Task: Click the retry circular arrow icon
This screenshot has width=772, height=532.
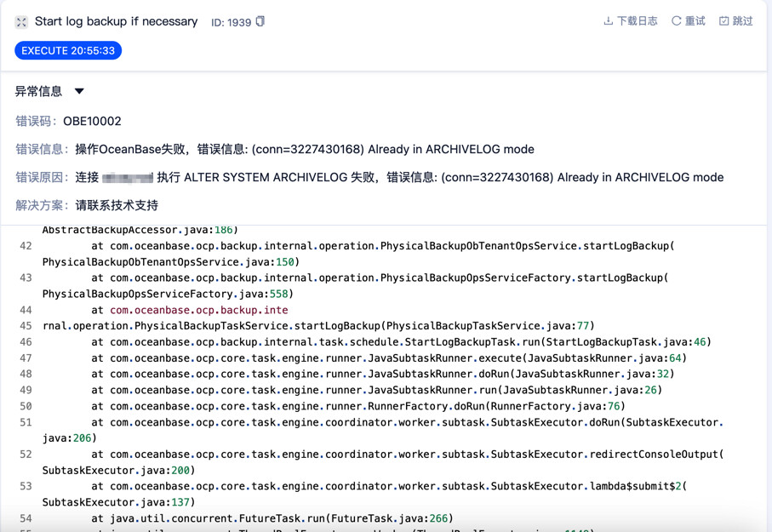Action: tap(677, 21)
